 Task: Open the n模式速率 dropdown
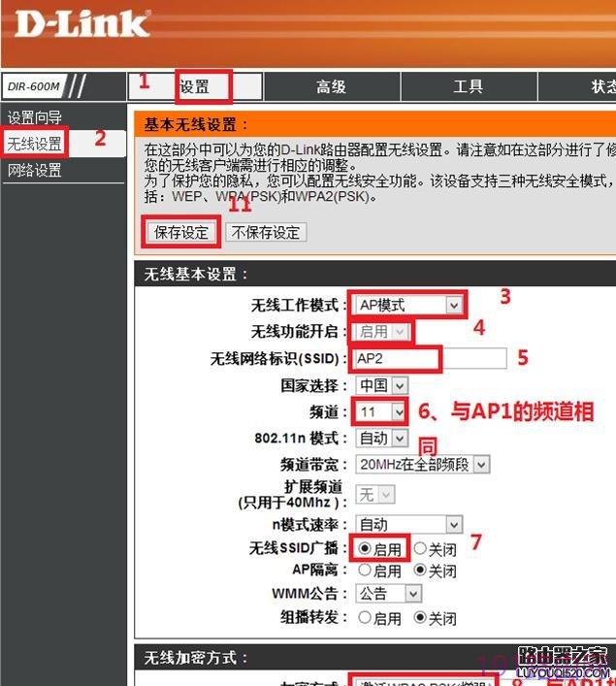pyautogui.click(x=408, y=524)
